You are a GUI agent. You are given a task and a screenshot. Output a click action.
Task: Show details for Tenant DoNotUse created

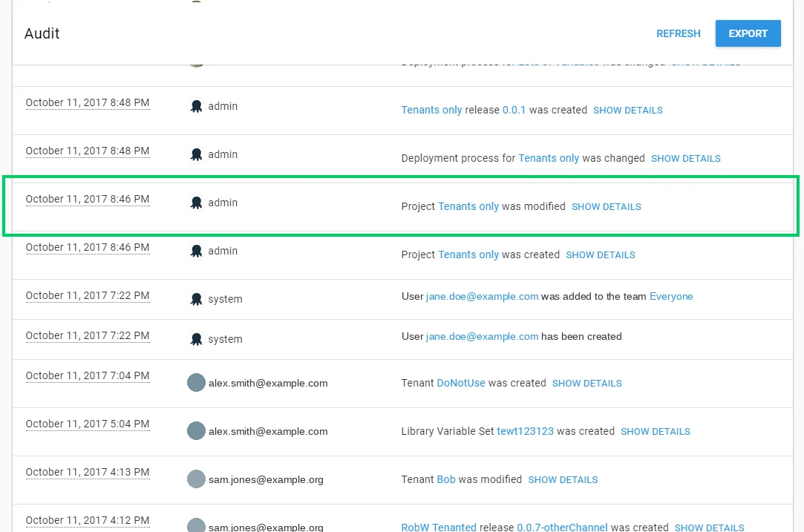[x=586, y=384]
